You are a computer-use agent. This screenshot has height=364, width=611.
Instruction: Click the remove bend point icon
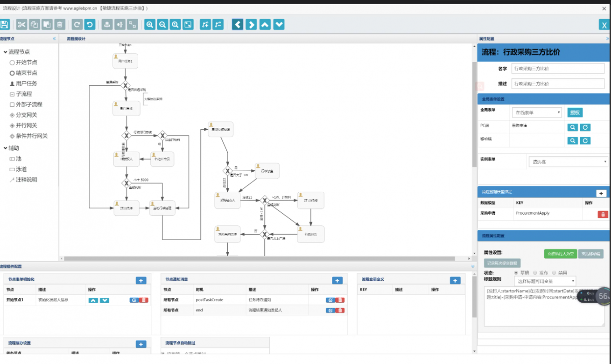coord(218,25)
